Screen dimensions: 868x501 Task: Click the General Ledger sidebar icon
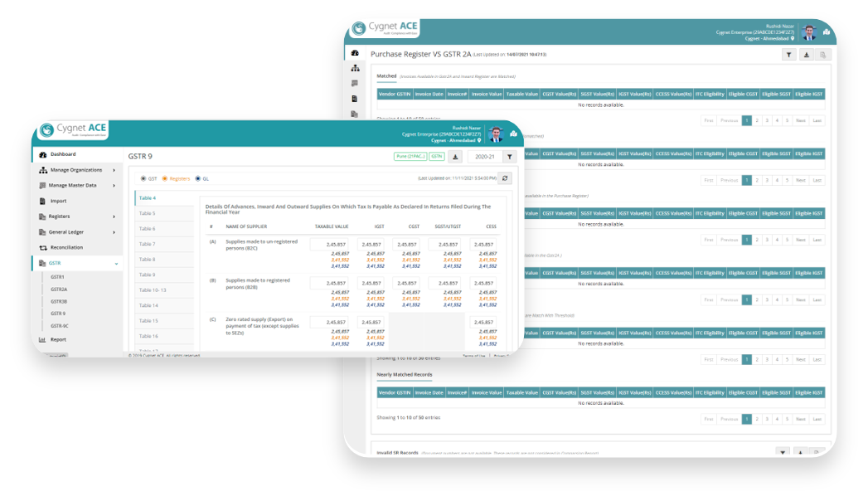pyautogui.click(x=42, y=232)
